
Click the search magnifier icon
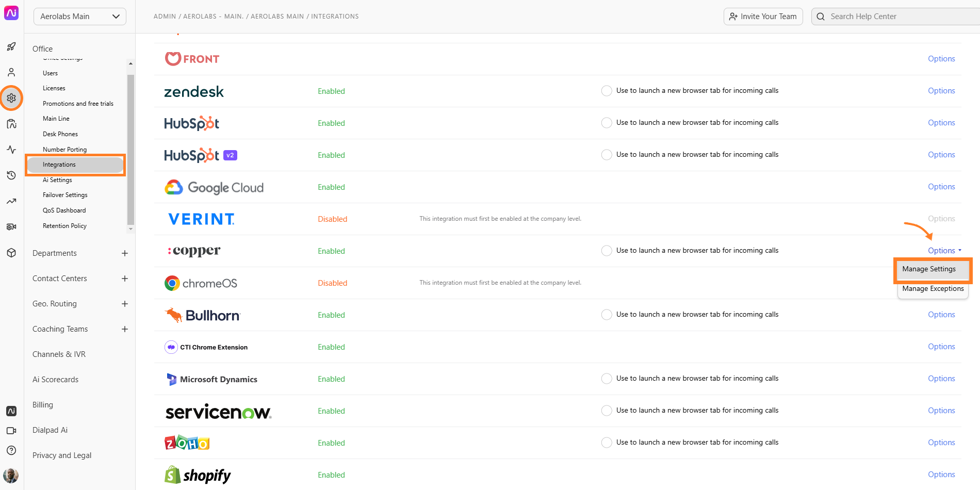821,17
